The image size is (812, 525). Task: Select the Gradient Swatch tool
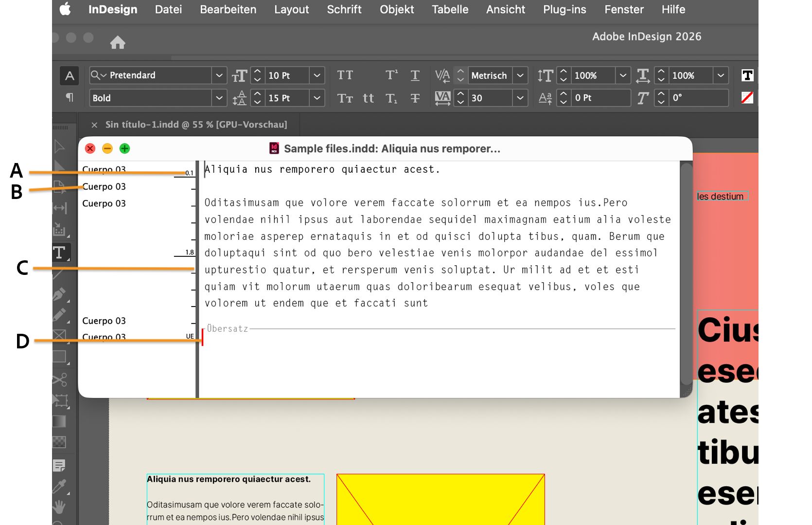59,421
